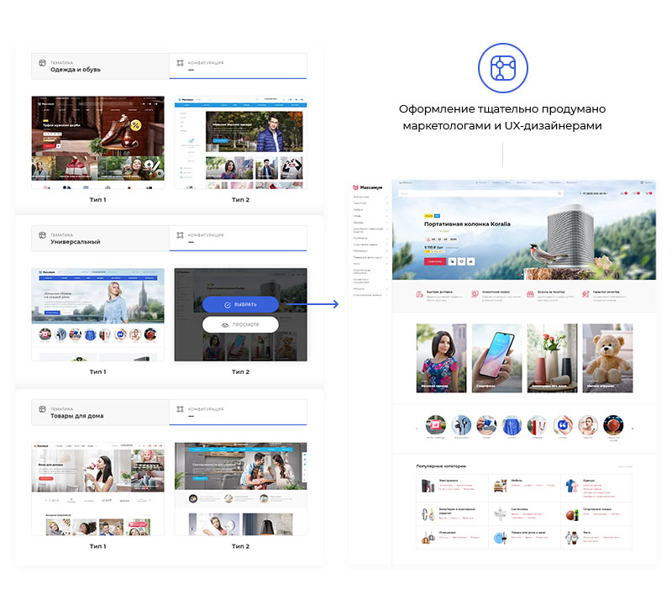Click the shopping cart icon in preview header
Viewport: 672px width, 616px height.
click(648, 194)
